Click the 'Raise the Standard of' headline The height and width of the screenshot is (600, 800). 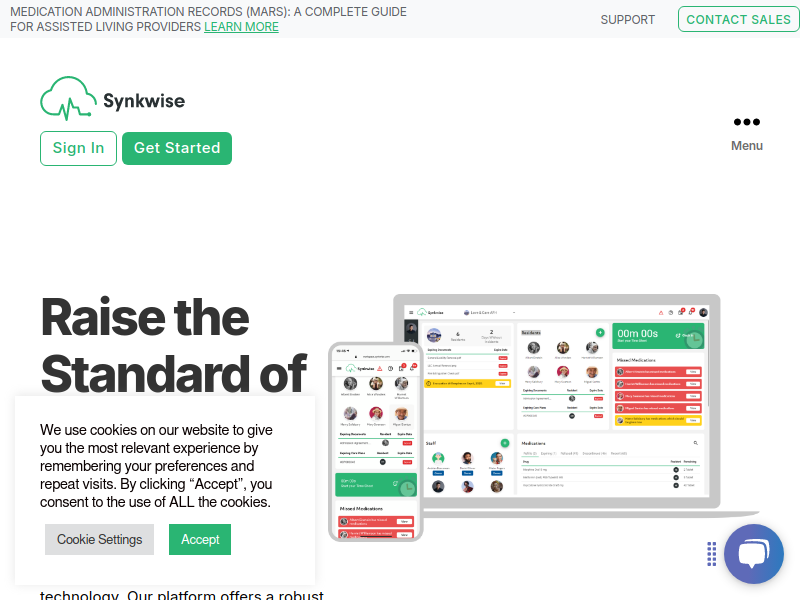click(174, 345)
